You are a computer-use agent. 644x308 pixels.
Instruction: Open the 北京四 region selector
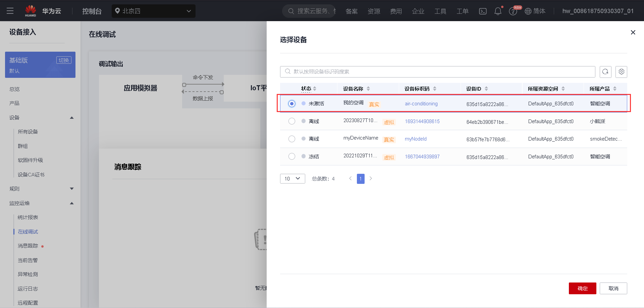click(153, 11)
